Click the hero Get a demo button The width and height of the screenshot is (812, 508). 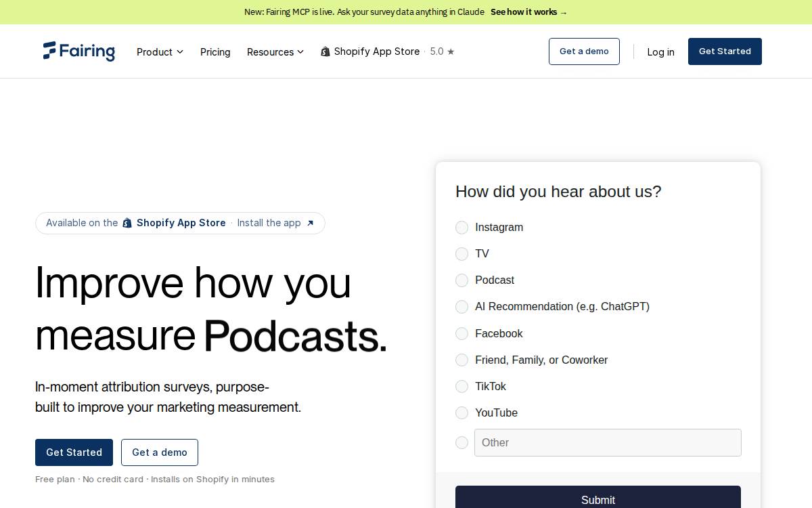tap(160, 452)
